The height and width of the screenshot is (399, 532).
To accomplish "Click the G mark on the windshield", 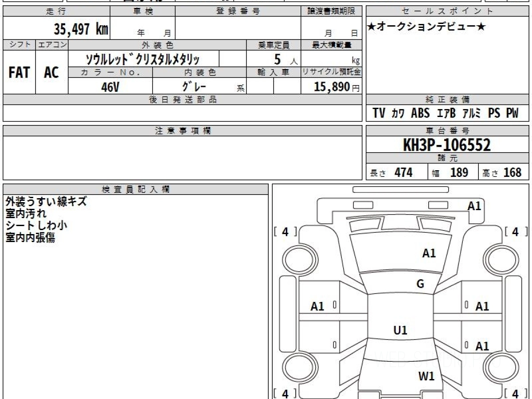I will pyautogui.click(x=420, y=284).
